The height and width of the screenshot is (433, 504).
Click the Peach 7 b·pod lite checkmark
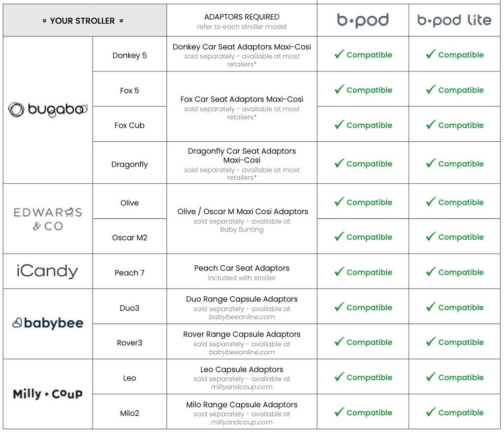click(x=431, y=271)
